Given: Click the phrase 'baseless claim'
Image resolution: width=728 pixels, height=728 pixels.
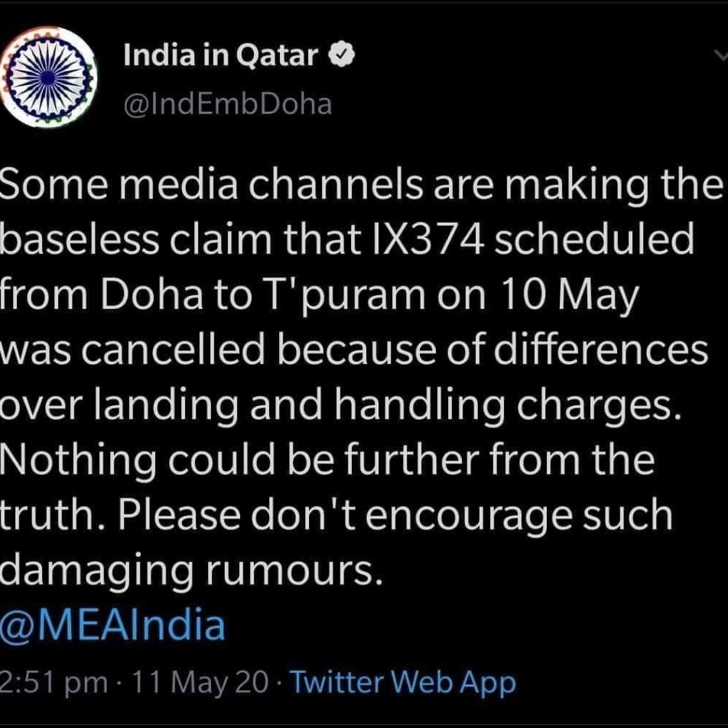Looking at the screenshot, I should (x=135, y=239).
